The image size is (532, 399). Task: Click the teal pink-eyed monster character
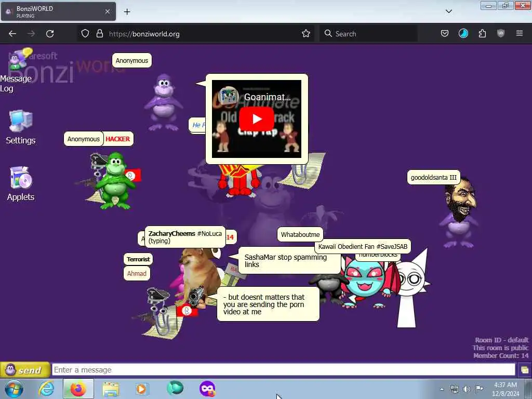365,282
